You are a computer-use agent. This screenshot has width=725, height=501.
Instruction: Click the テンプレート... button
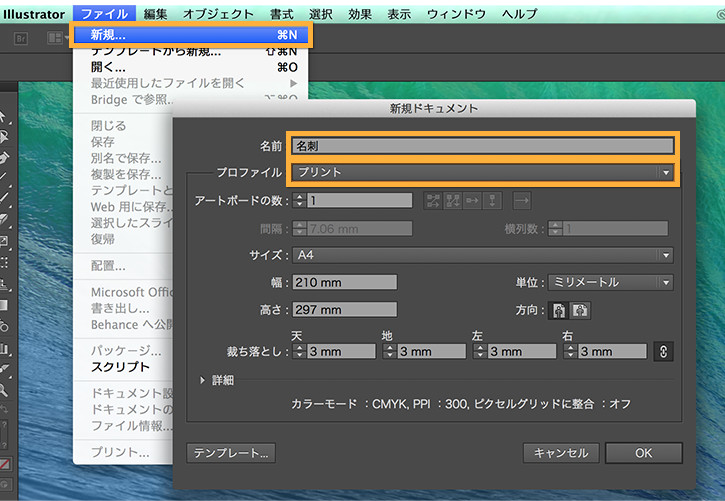pos(231,453)
